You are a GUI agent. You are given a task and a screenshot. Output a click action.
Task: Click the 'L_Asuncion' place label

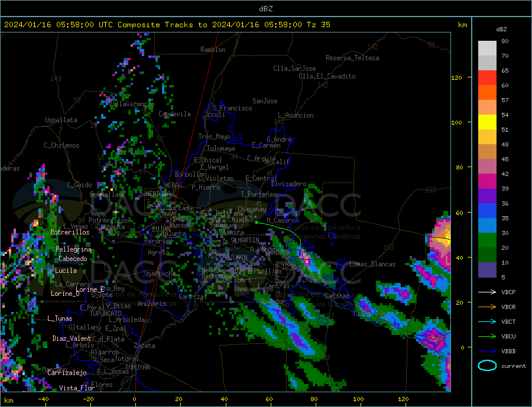(x=296, y=115)
